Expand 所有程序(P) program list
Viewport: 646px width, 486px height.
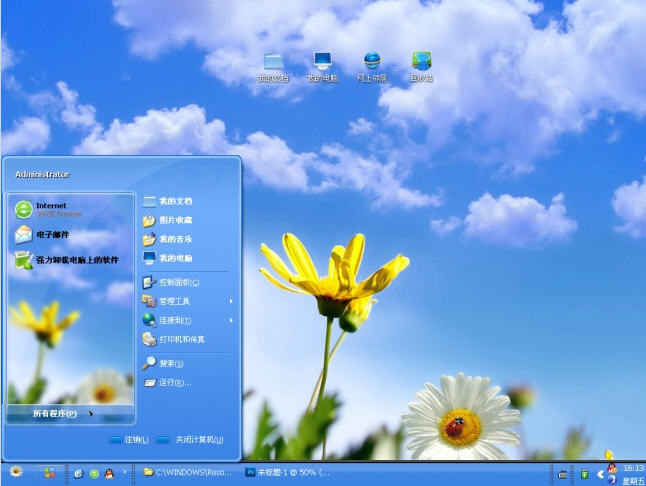coord(70,414)
